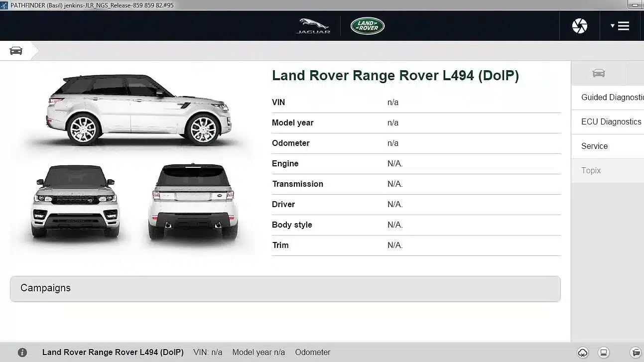644x362 pixels.
Task: Open ECU Diagnostics in the sidebar
Action: 611,121
